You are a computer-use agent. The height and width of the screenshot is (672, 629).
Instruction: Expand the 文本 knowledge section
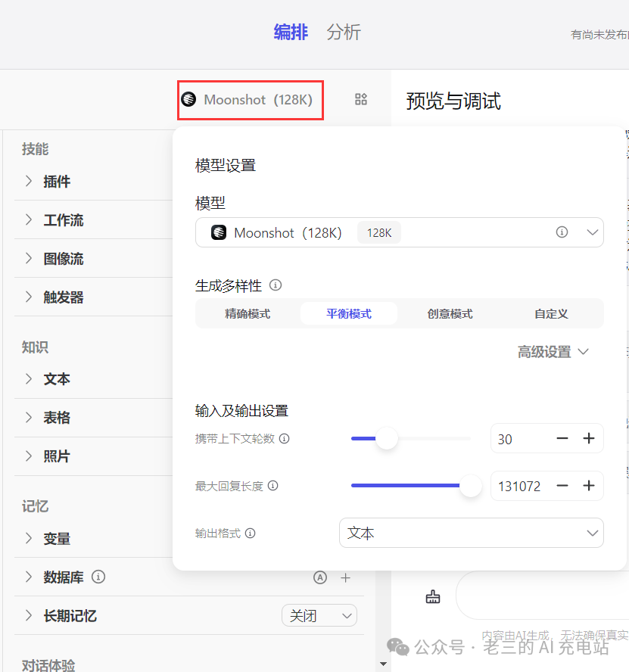(x=29, y=379)
